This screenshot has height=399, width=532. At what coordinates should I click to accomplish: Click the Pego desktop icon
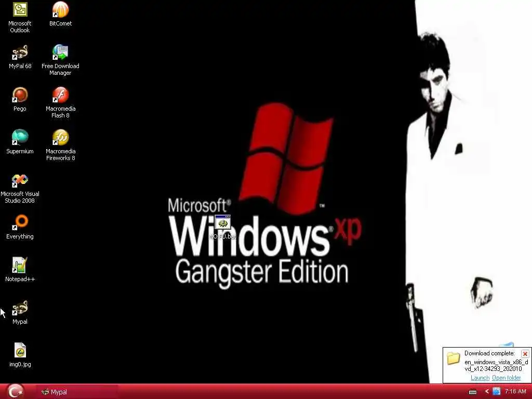20,99
